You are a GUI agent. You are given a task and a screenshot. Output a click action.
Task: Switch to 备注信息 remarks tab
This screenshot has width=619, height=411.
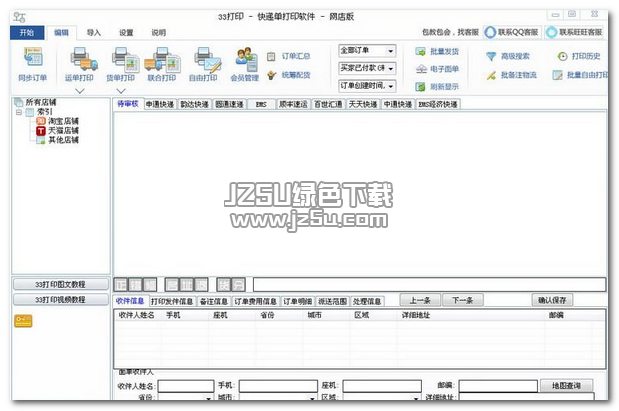coord(214,302)
